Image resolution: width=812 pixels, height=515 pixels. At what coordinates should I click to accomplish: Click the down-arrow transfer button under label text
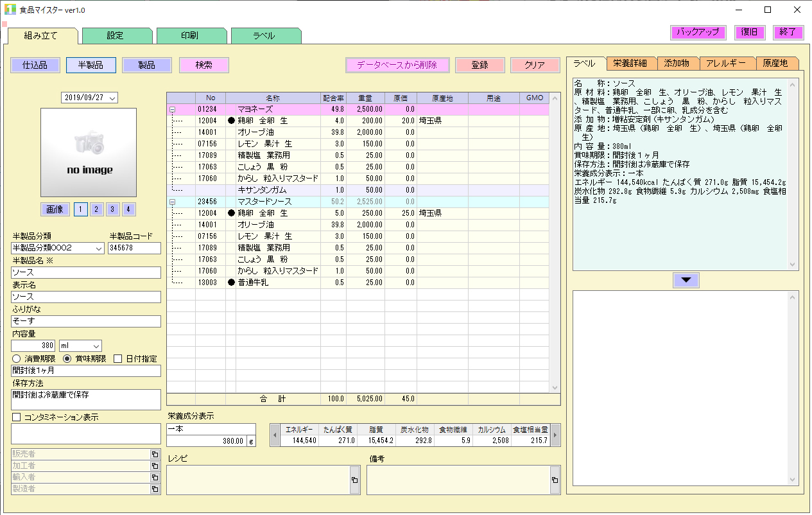pos(686,280)
